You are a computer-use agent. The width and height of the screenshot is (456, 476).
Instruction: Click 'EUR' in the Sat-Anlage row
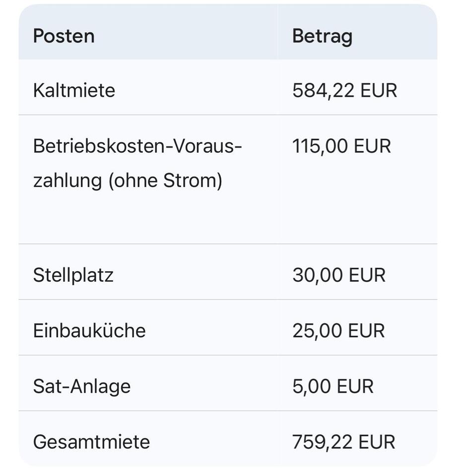click(x=355, y=386)
